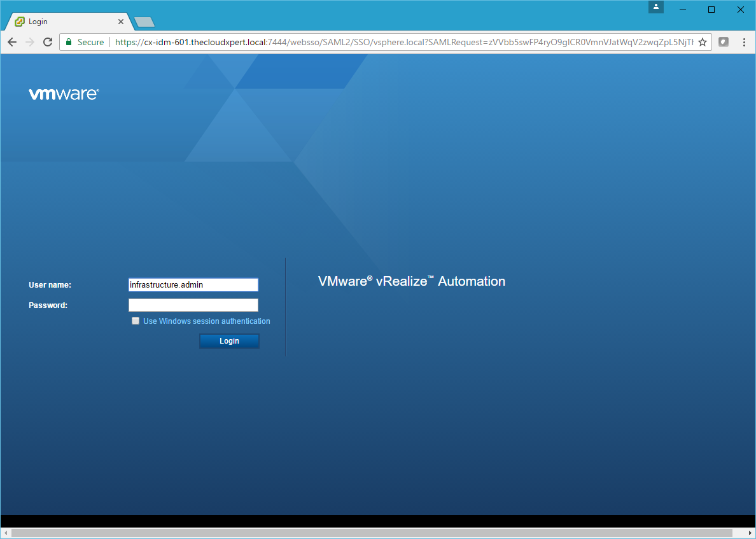Image resolution: width=756 pixels, height=539 pixels.
Task: Reload the login page
Action: pos(48,42)
